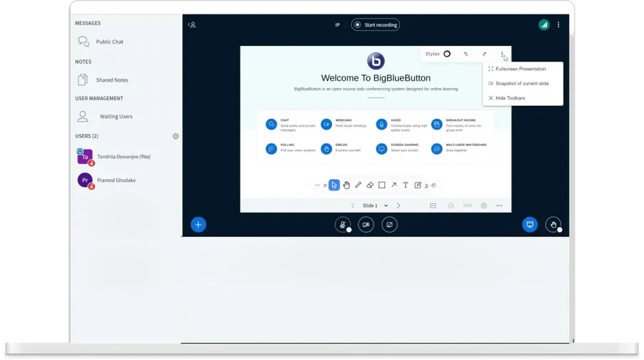Select the Eraser tool
Image resolution: width=644 pixels, height=360 pixels.
(x=370, y=185)
